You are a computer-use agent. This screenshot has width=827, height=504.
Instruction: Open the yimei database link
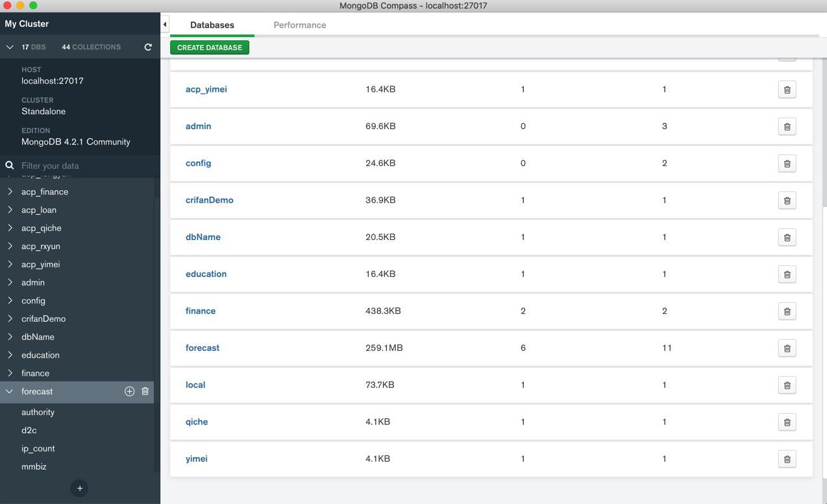coord(197,459)
